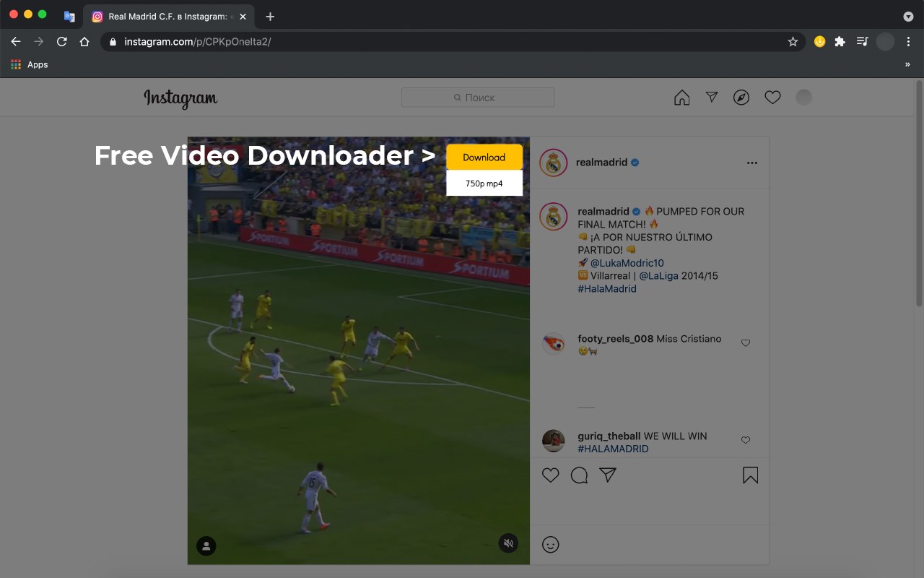The width and height of the screenshot is (924, 578).
Task: Switch to the Google Translate pinned tab
Action: pyautogui.click(x=69, y=17)
